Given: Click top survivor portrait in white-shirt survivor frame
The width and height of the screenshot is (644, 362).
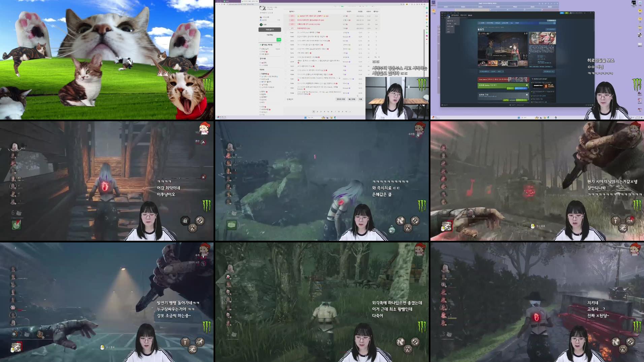Looking at the screenshot, I should point(230,268).
